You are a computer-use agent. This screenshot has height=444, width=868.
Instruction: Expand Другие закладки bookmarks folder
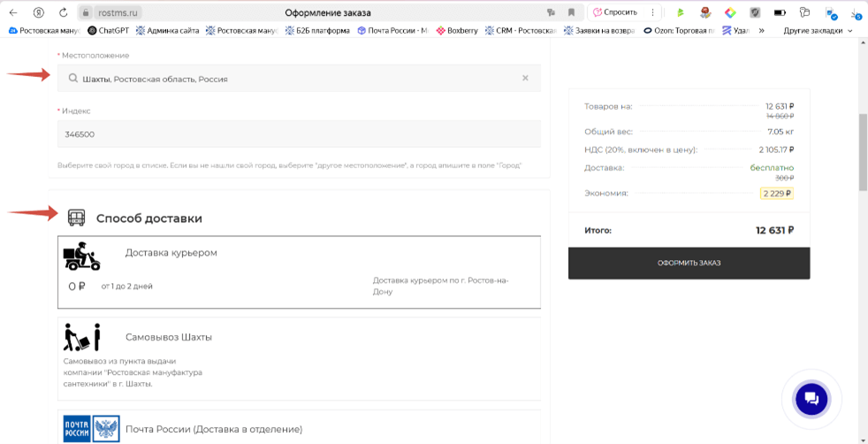click(818, 30)
